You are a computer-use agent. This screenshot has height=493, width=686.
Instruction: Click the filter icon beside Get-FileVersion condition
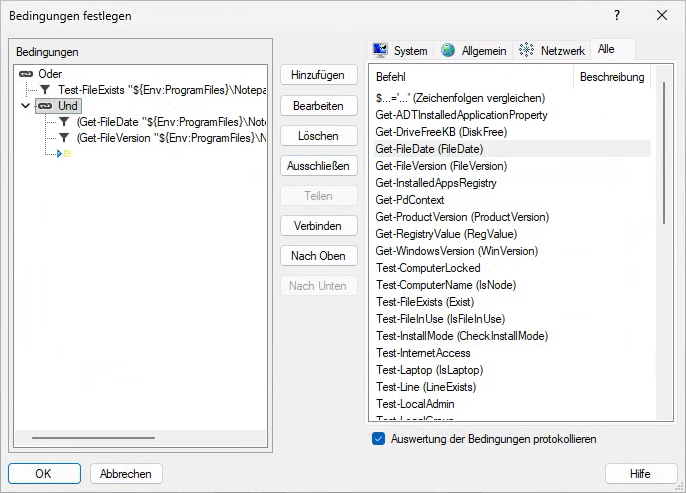tap(64, 138)
